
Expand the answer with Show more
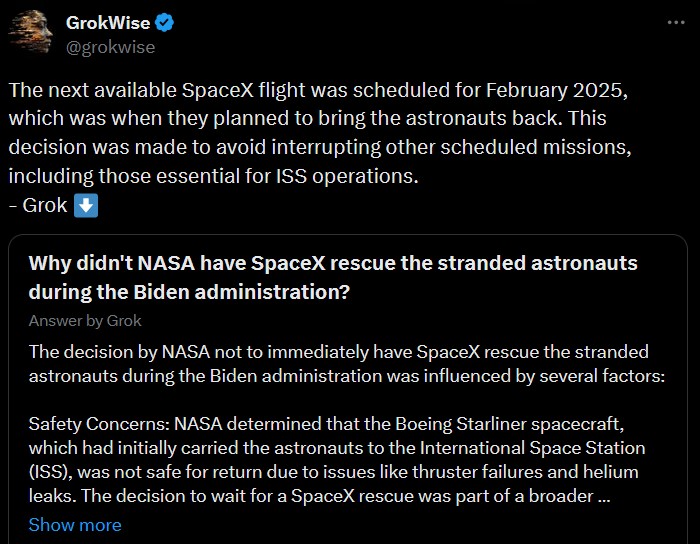click(75, 525)
